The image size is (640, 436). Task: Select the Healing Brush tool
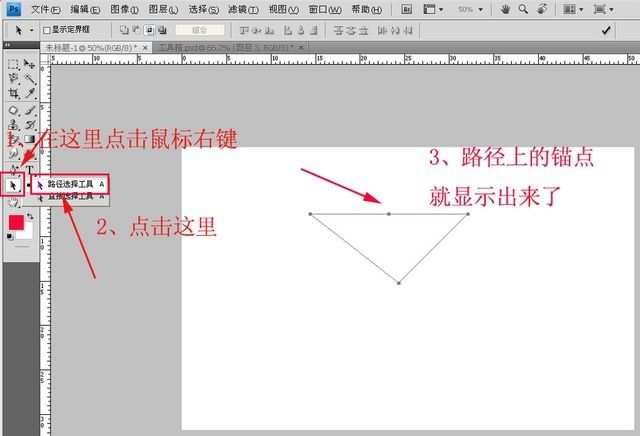[13, 110]
